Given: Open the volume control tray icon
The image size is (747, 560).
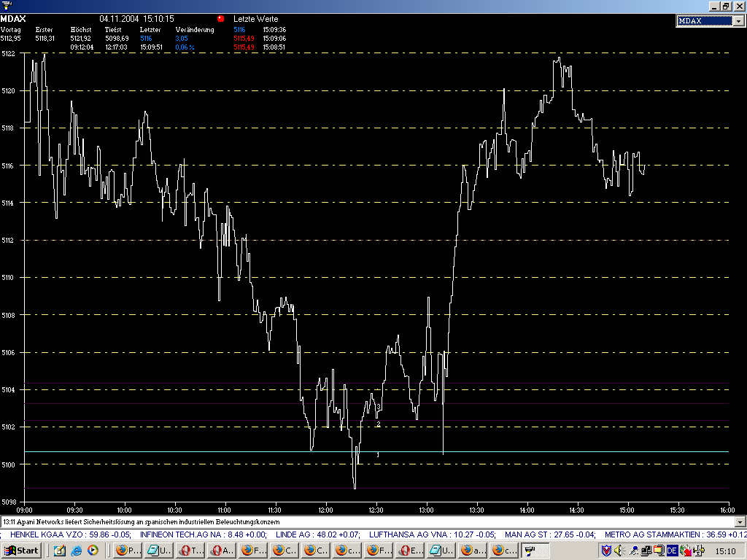Looking at the screenshot, I should point(619,551).
